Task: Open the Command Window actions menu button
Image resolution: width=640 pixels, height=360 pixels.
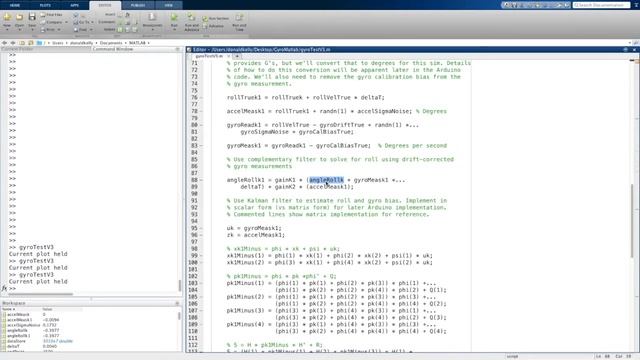Action: pyautogui.click(x=178, y=49)
